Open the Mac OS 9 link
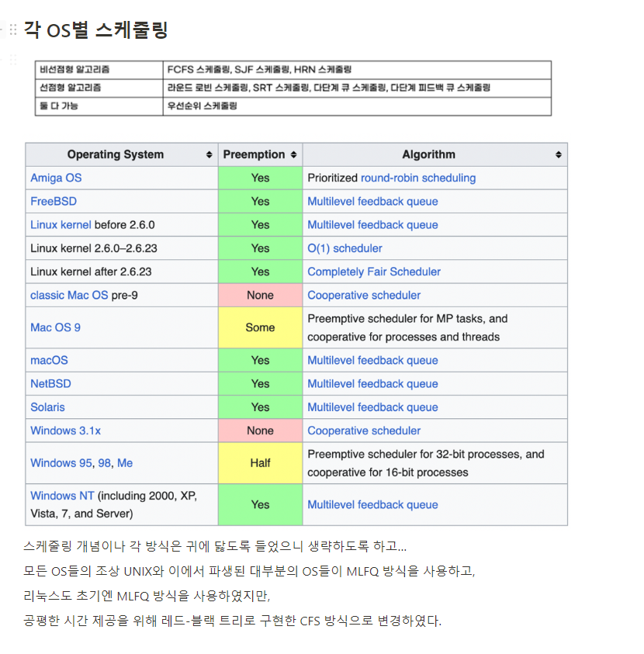This screenshot has width=644, height=654. [55, 328]
